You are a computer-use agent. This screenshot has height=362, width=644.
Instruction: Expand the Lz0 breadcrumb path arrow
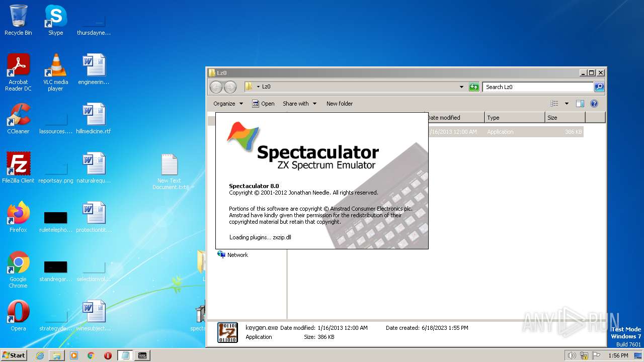pyautogui.click(x=258, y=87)
